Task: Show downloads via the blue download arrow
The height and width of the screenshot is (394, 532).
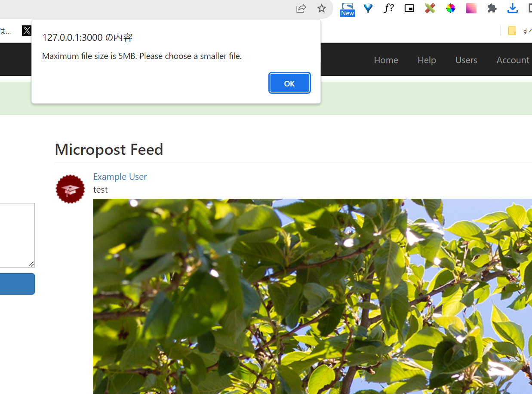Action: pos(513,8)
